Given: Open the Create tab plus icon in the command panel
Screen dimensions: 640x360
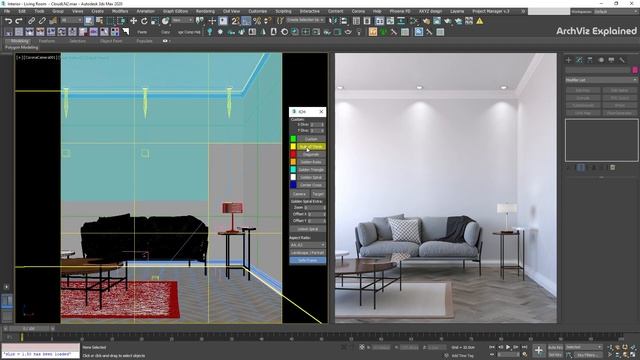Looking at the screenshot, I should (569, 60).
